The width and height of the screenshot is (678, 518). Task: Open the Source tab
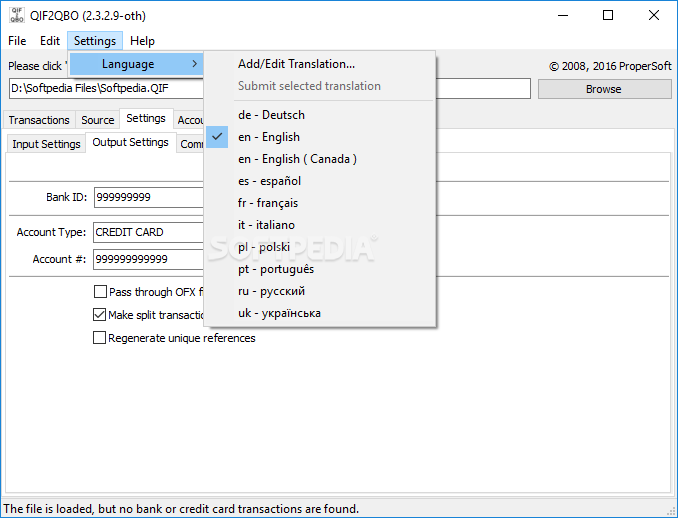(98, 120)
